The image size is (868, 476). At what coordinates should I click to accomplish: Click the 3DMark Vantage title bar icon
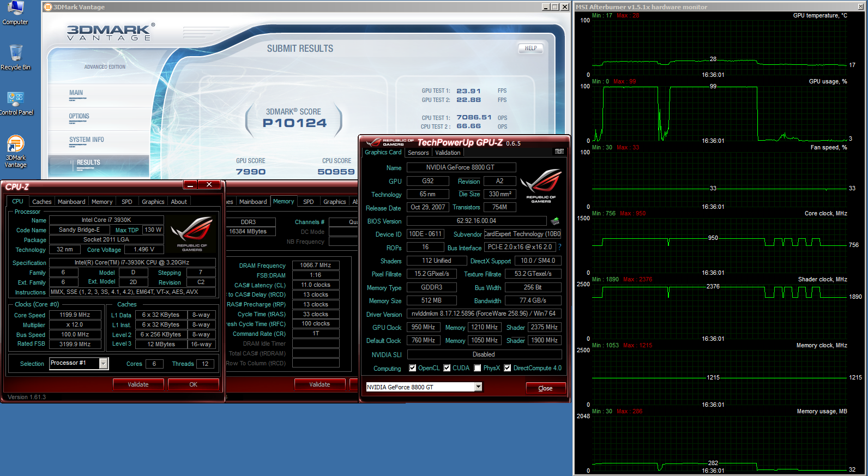click(x=48, y=7)
